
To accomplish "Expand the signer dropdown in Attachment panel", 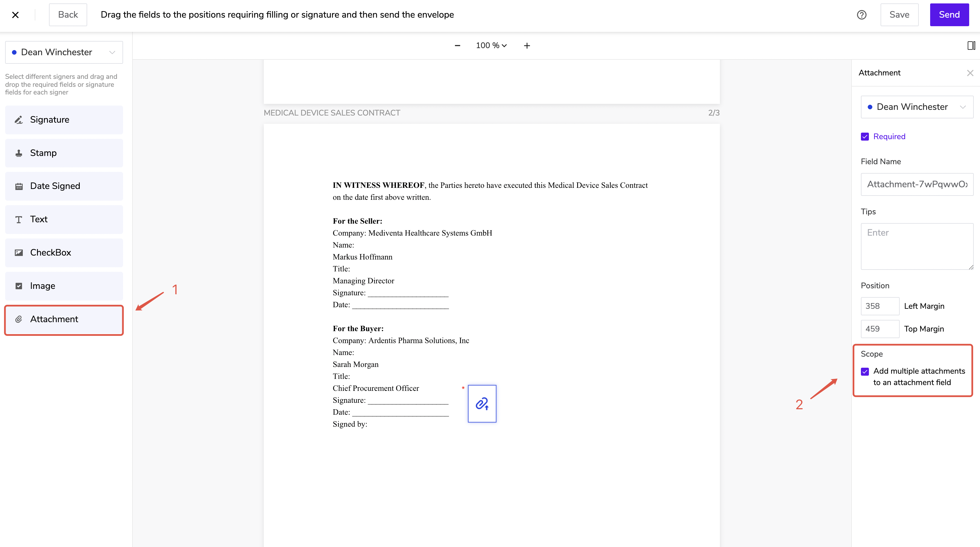I will point(916,107).
